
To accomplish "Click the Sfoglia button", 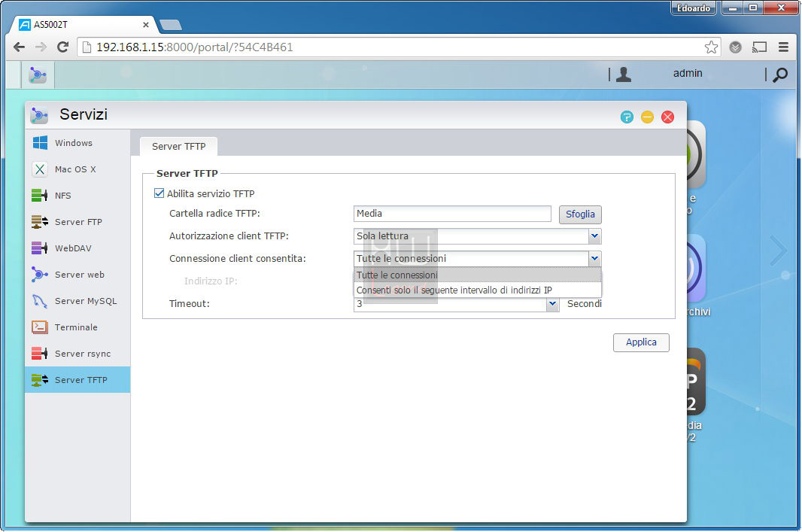I will click(580, 214).
